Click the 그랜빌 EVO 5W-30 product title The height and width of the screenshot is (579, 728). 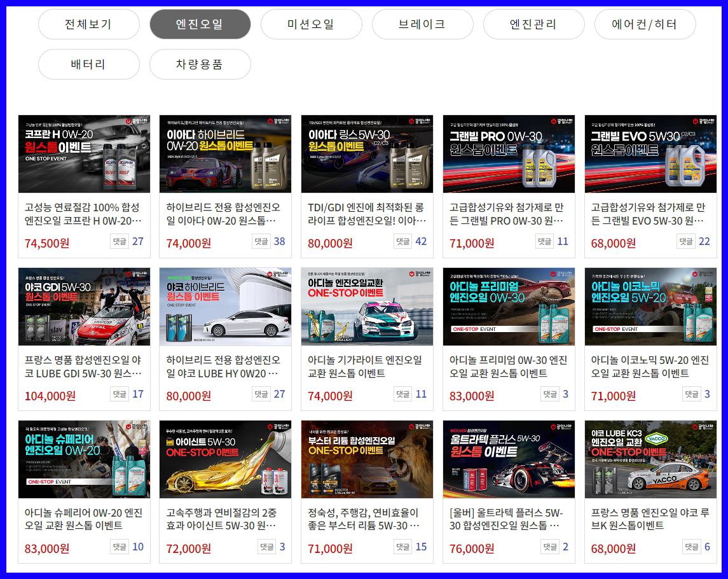pos(648,214)
